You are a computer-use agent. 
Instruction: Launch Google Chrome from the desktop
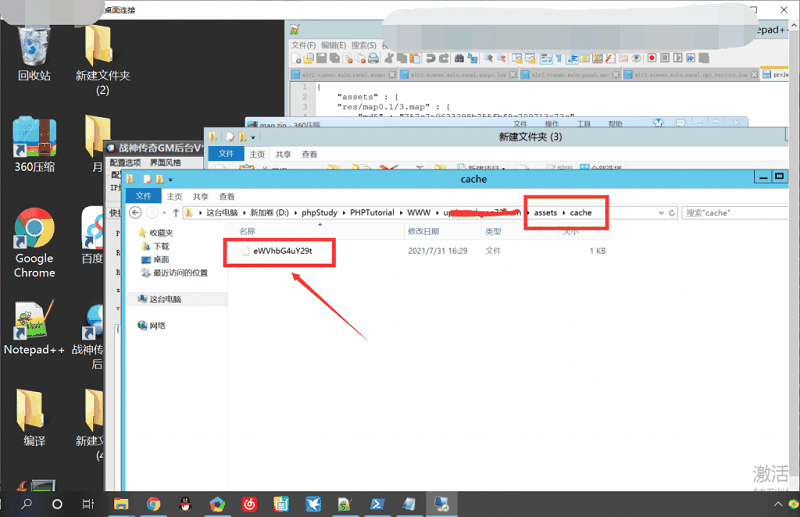[x=34, y=242]
